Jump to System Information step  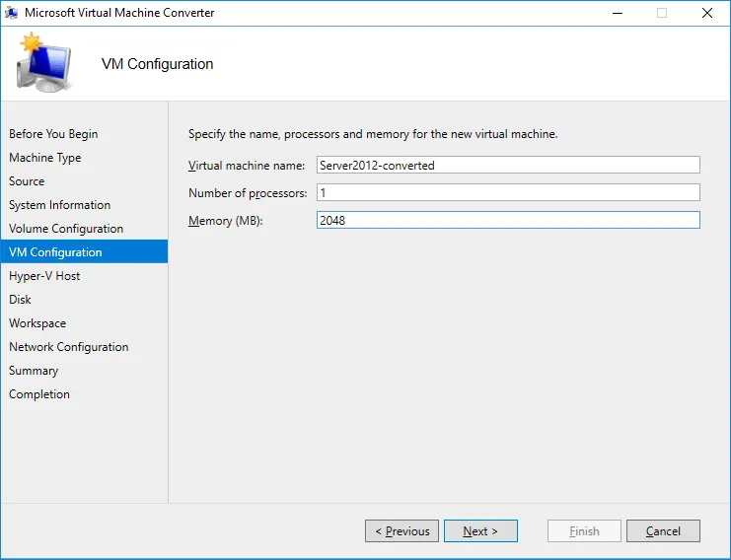point(59,205)
